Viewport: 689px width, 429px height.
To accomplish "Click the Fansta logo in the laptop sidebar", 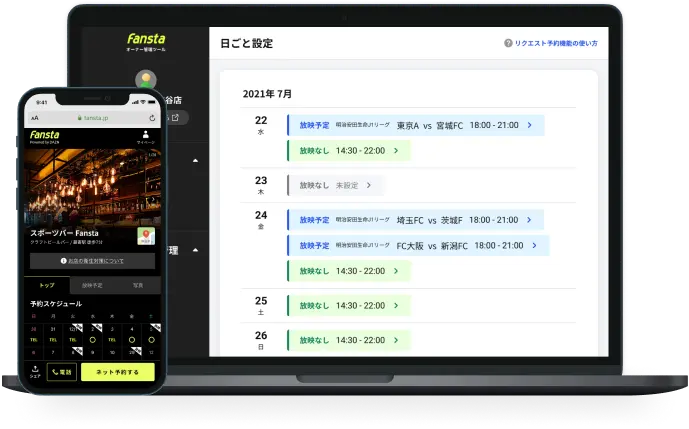I will tap(146, 39).
